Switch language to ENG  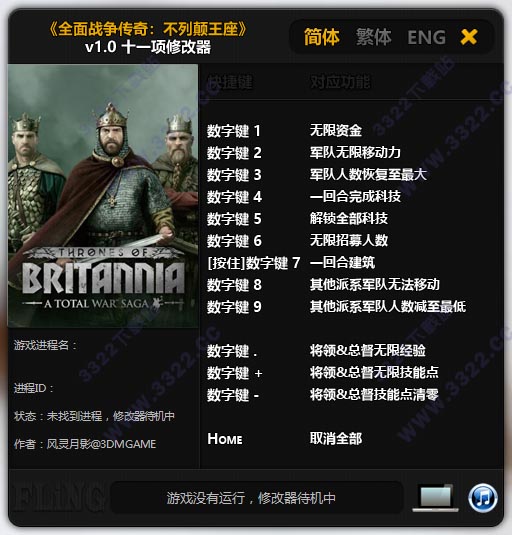426,37
